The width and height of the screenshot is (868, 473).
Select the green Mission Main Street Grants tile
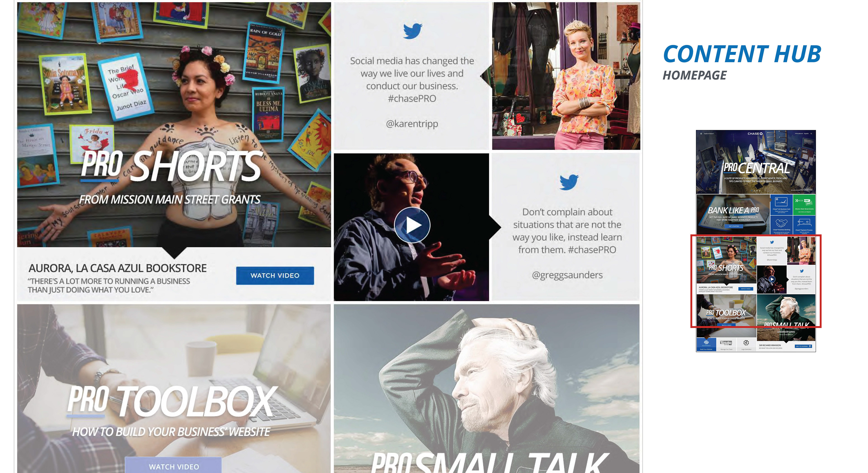[804, 204]
